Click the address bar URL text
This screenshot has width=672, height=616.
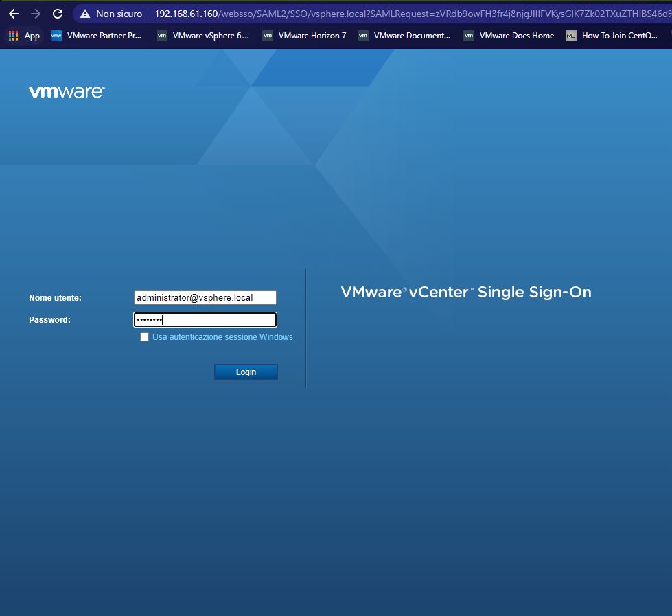413,14
